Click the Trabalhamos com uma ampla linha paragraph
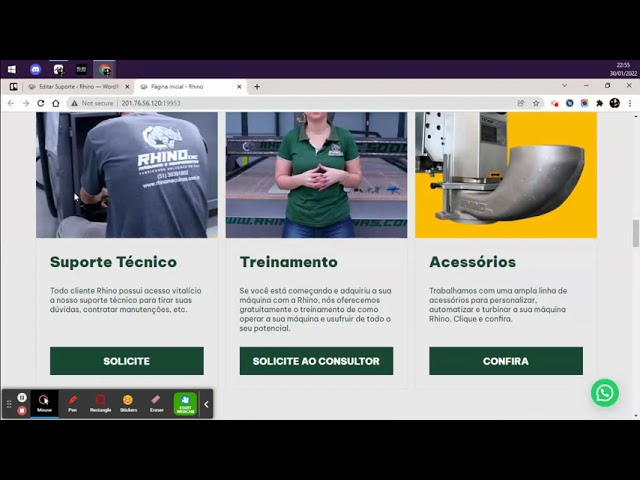The height and width of the screenshot is (480, 640). [x=498, y=304]
